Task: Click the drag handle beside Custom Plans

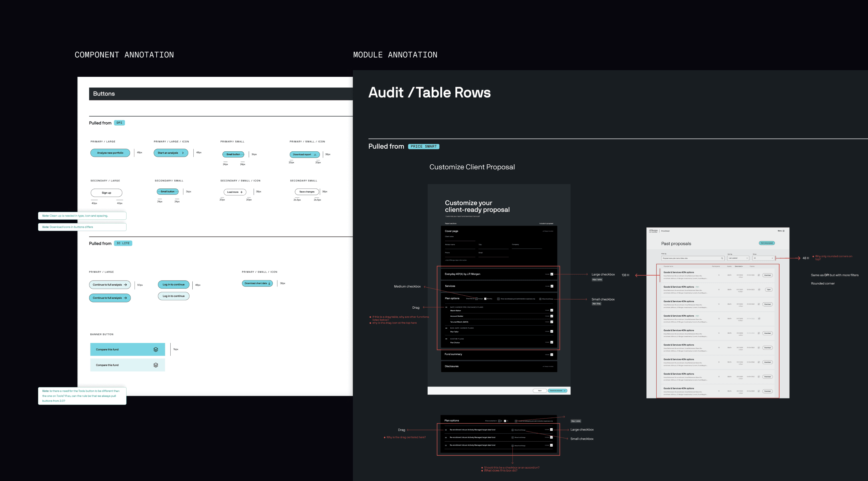Action: tap(446, 339)
